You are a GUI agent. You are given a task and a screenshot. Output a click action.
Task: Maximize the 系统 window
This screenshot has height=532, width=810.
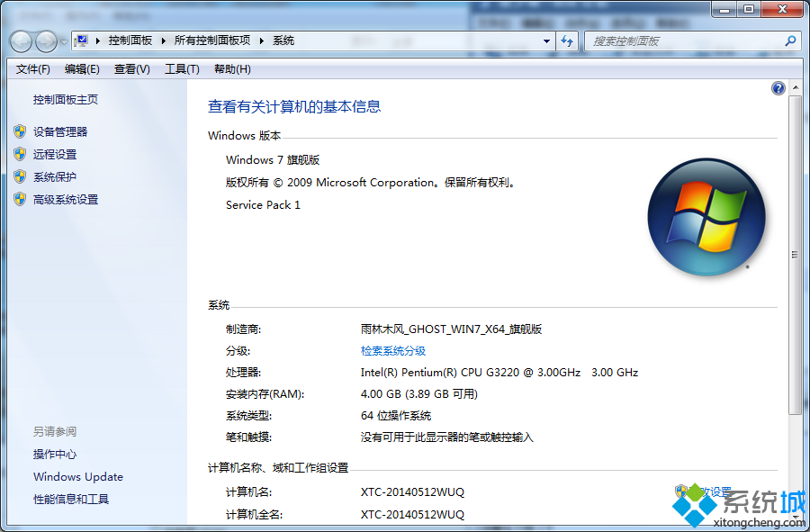coord(749,9)
